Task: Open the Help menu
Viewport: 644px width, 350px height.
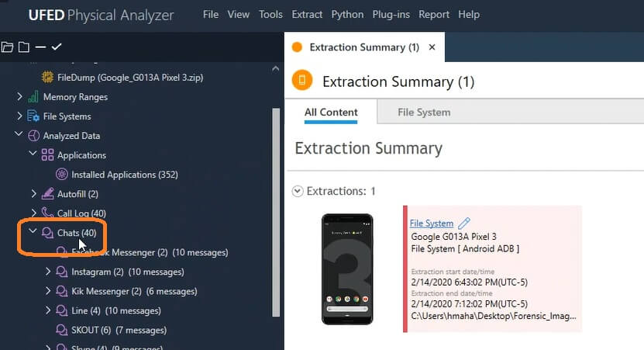Action: pos(469,15)
